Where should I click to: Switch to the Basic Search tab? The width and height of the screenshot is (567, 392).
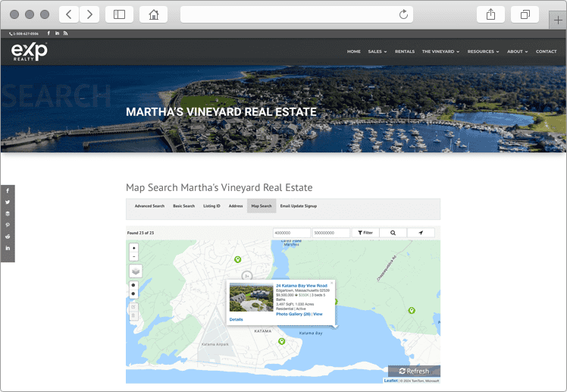click(x=183, y=205)
